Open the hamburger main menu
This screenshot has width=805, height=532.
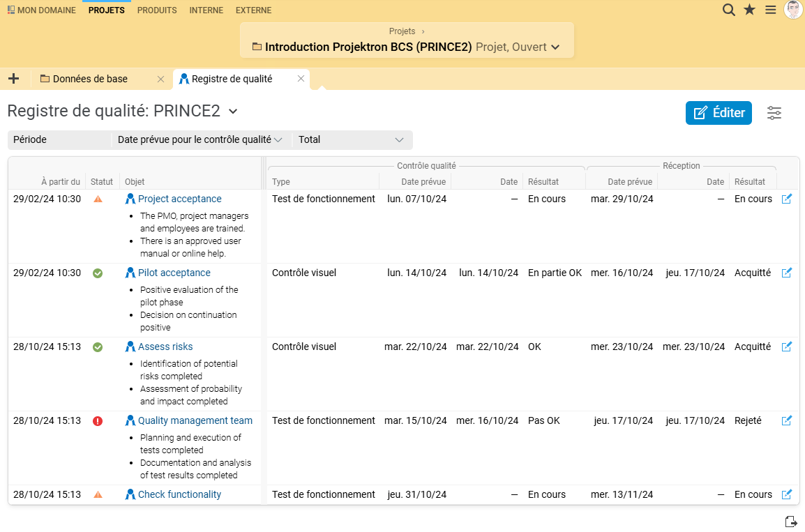click(771, 10)
